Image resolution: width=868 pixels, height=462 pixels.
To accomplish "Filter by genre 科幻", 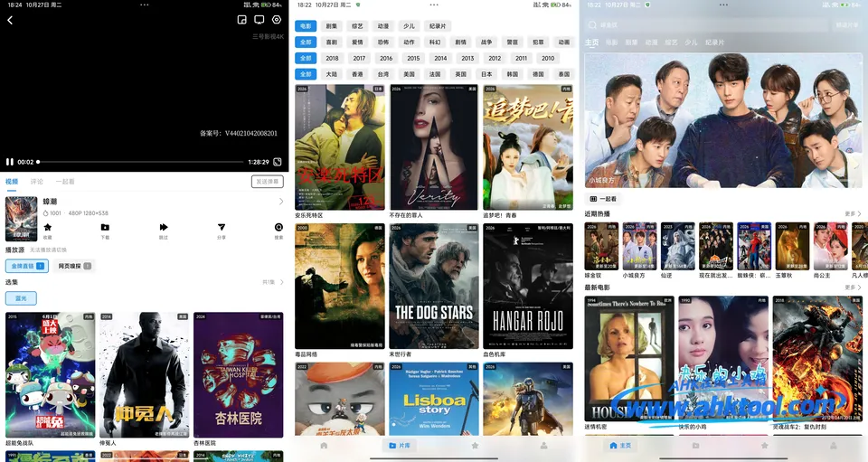I will pos(435,42).
